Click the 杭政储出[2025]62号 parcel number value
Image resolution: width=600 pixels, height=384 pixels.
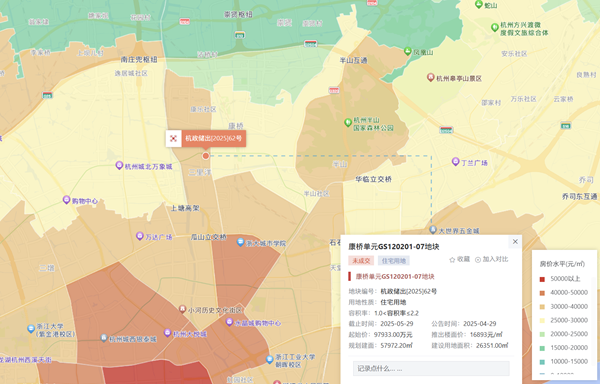tap(409, 291)
